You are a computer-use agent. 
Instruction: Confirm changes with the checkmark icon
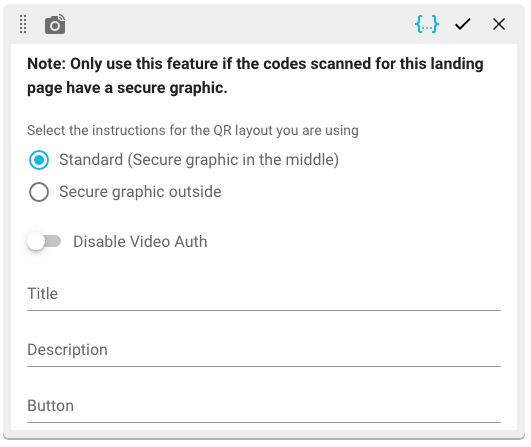coord(463,24)
